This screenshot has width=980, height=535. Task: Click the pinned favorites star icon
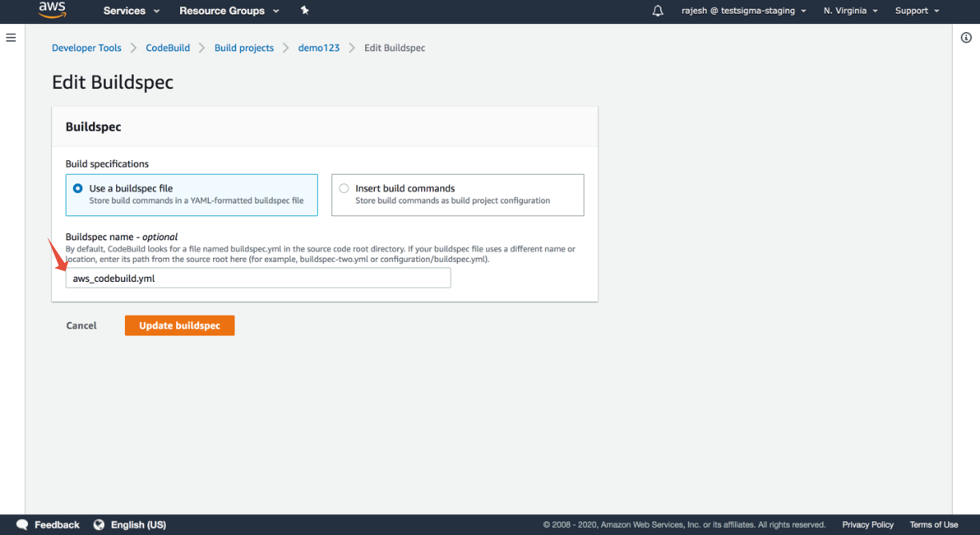pos(303,10)
